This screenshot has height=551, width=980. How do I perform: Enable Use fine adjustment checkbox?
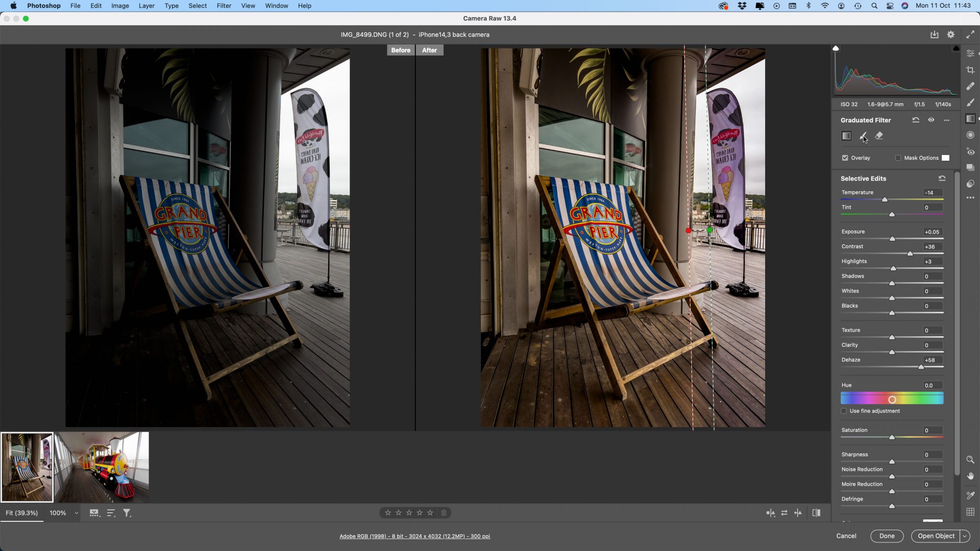(x=844, y=411)
